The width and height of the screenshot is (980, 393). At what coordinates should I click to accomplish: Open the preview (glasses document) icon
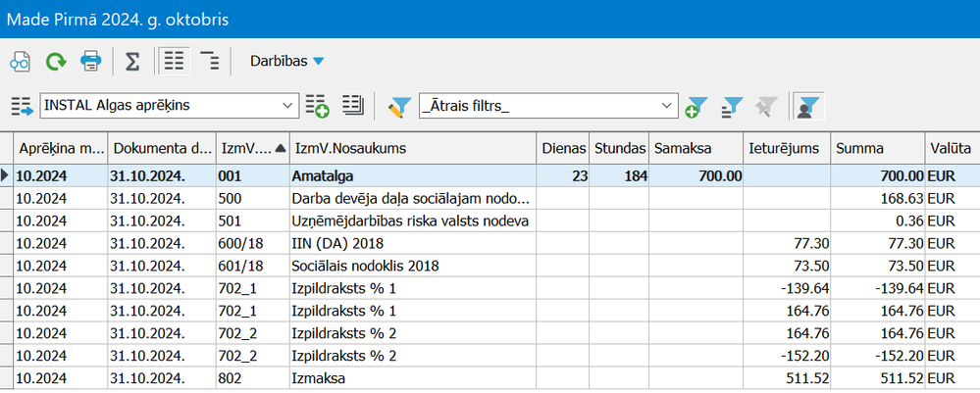pyautogui.click(x=20, y=61)
